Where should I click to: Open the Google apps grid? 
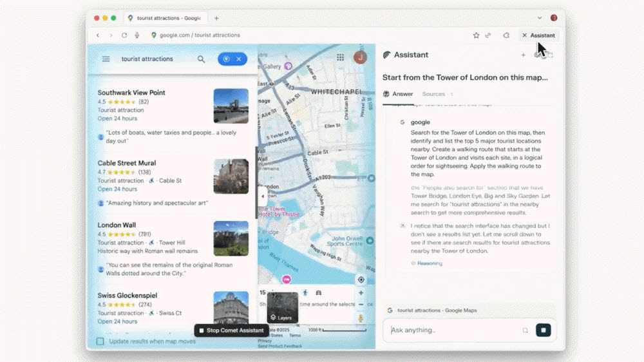click(x=340, y=57)
